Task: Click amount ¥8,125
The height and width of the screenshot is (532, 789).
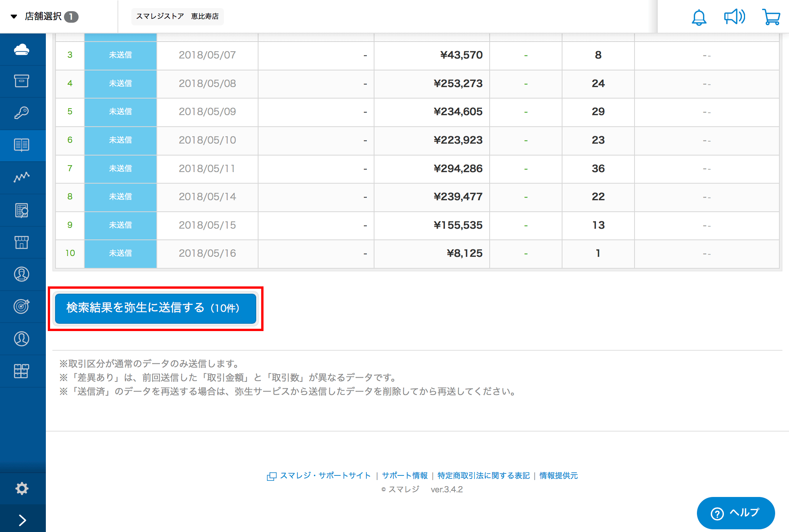Action: (x=465, y=253)
